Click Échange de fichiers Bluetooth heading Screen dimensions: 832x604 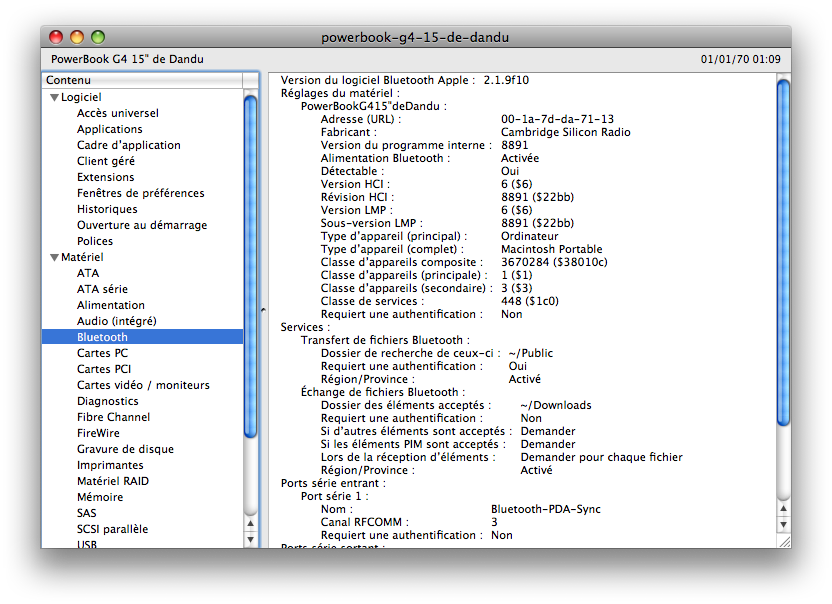pos(383,392)
